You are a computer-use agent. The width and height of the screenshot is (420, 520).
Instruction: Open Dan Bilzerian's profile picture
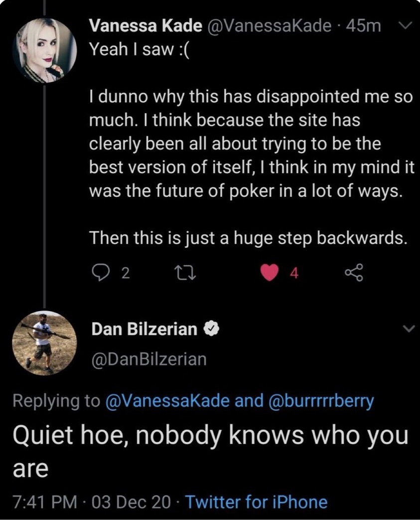point(45,343)
